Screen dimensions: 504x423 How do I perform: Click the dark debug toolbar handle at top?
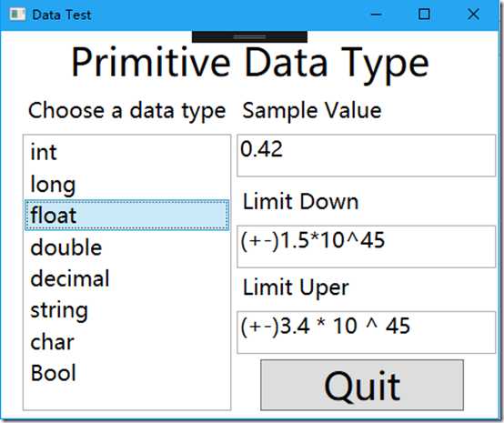[249, 36]
